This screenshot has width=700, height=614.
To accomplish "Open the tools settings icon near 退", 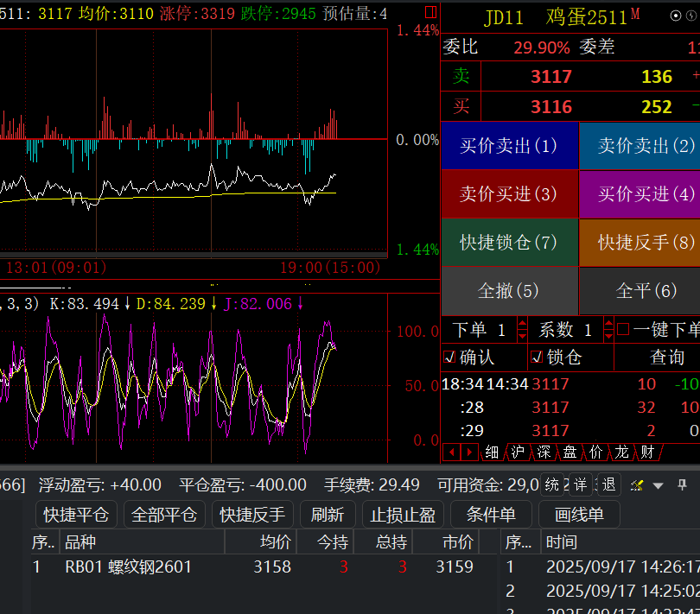I will pos(638,485).
